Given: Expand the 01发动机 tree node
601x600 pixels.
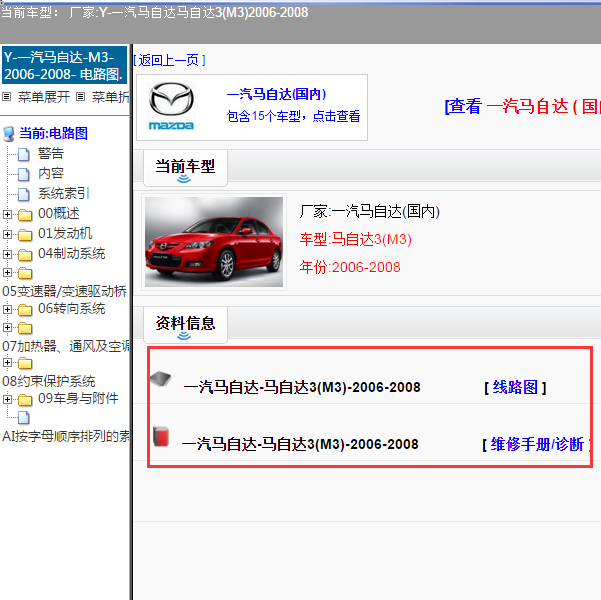Looking at the screenshot, I should [7, 234].
